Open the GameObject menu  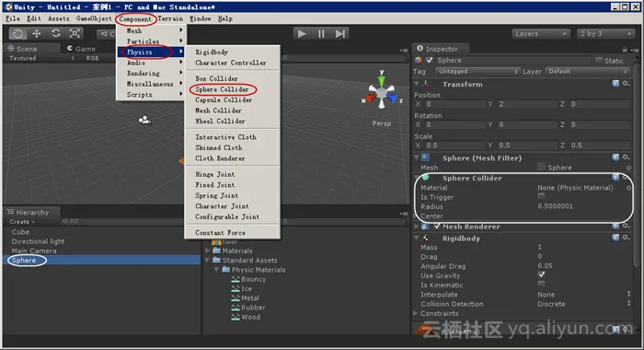coord(94,18)
